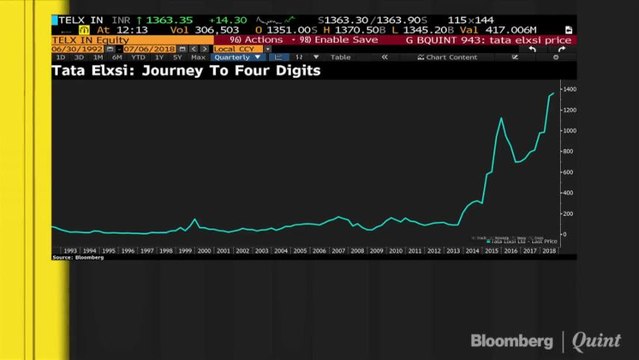Viewport: 639px width, 360px height.
Task: Edit the start date 06/30/1992 field
Action: [77, 49]
